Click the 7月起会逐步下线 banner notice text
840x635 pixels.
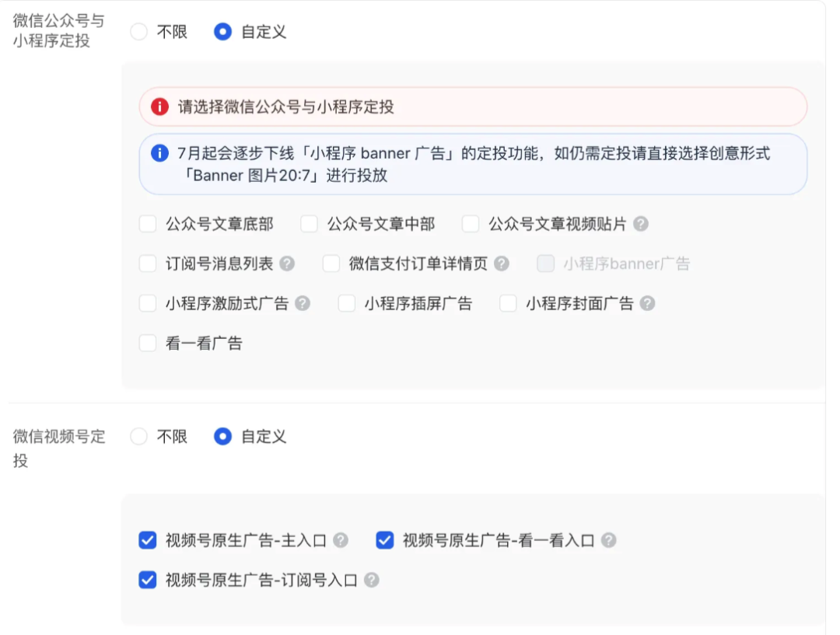click(x=474, y=164)
